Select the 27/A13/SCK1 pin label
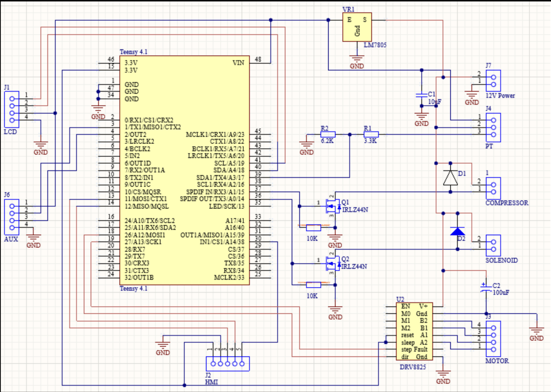The height and width of the screenshot is (392, 551). click(x=143, y=242)
